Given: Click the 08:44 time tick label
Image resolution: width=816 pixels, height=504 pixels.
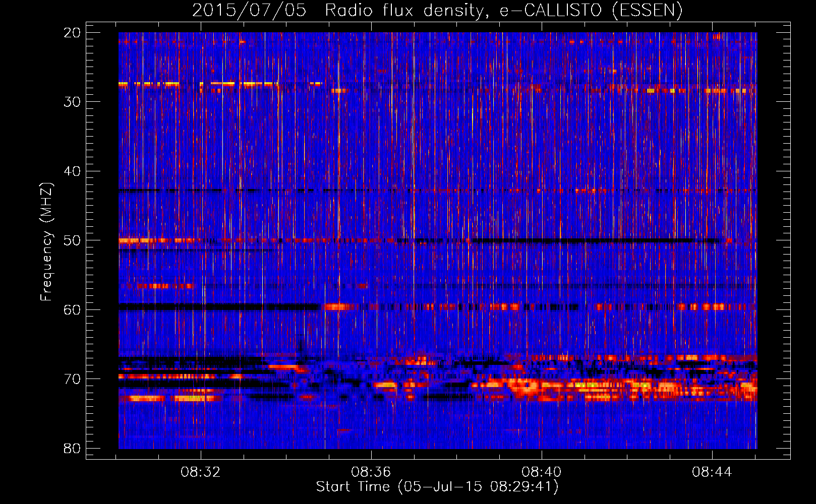Looking at the screenshot, I should 712,472.
